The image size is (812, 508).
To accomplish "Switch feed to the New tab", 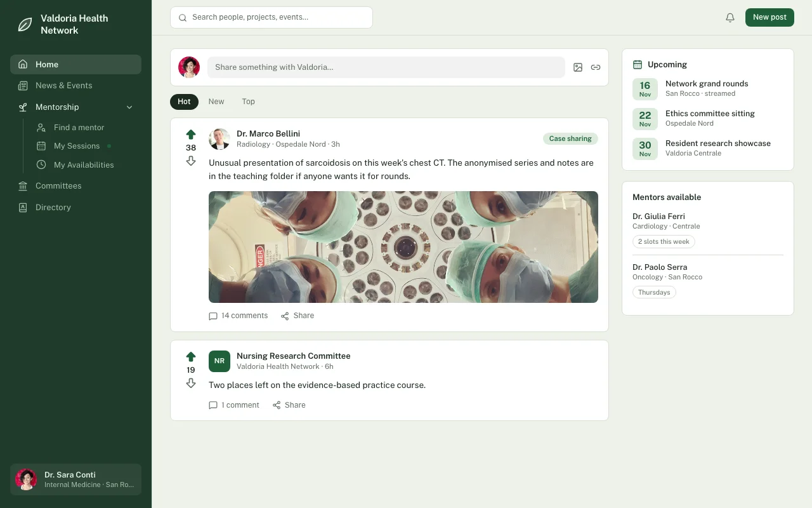I will [216, 102].
